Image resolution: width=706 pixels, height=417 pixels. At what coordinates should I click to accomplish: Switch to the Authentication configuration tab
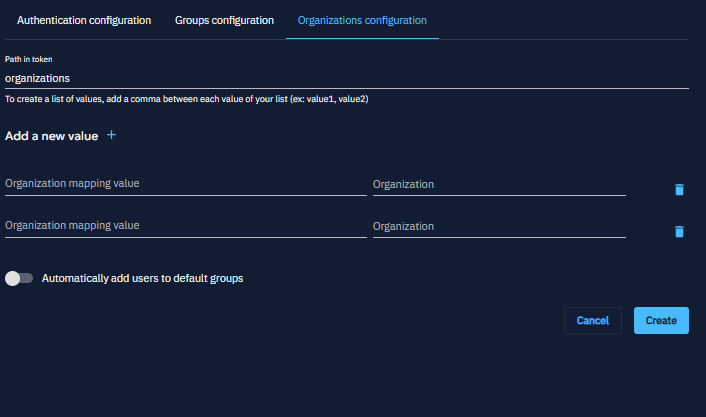click(84, 20)
